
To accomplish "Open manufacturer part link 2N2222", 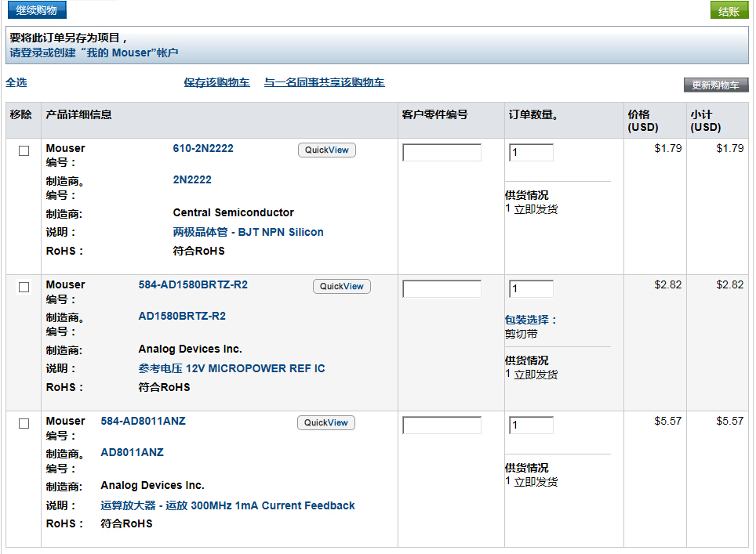I will (192, 179).
